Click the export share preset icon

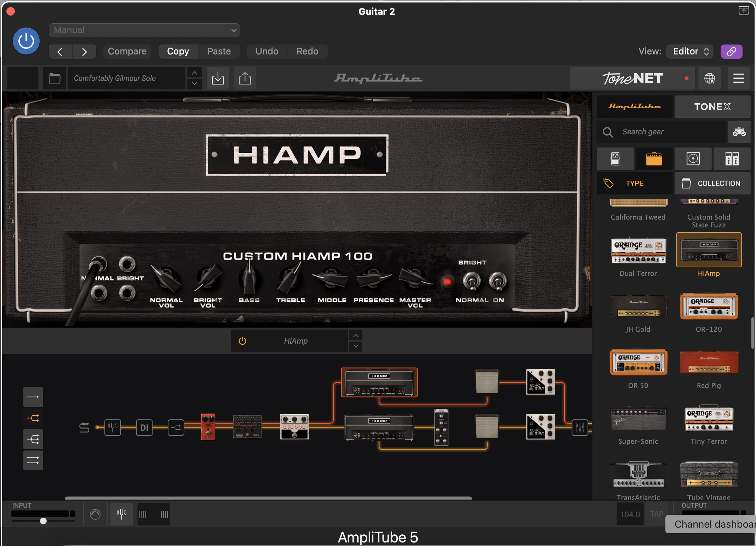pos(245,78)
